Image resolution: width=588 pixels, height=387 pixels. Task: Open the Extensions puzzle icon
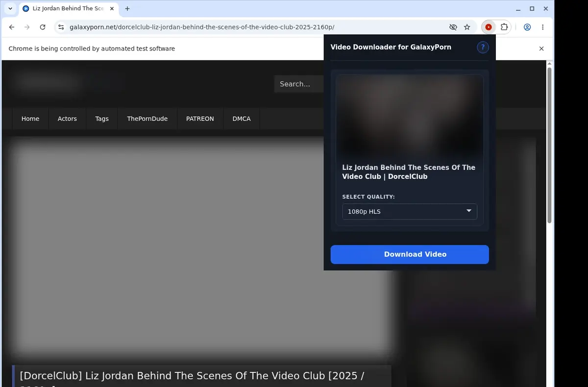(x=504, y=27)
